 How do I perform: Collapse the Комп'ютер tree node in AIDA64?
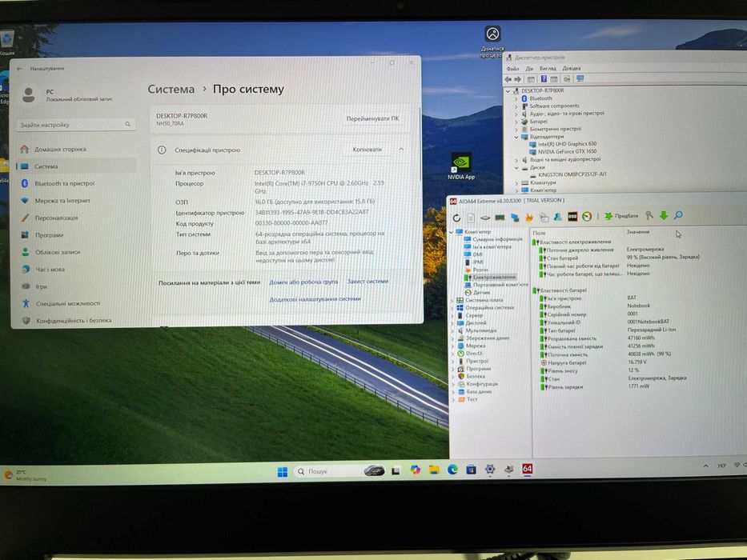click(451, 232)
